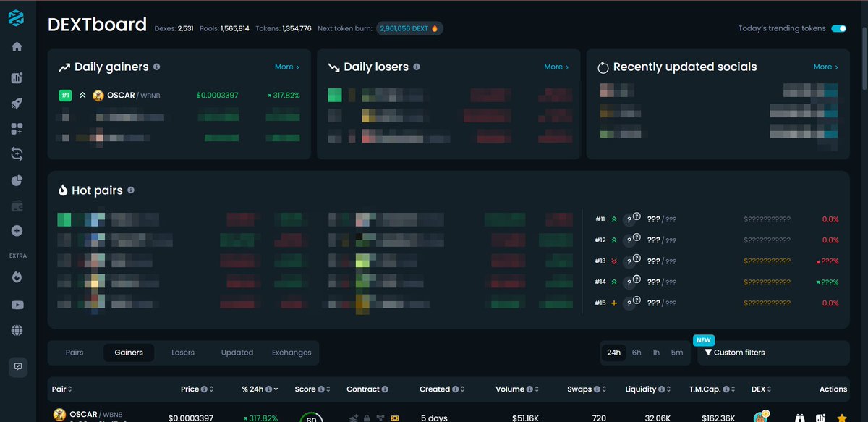The width and height of the screenshot is (868, 422).
Task: Open the swap arrows icon in sidebar
Action: [x=17, y=153]
